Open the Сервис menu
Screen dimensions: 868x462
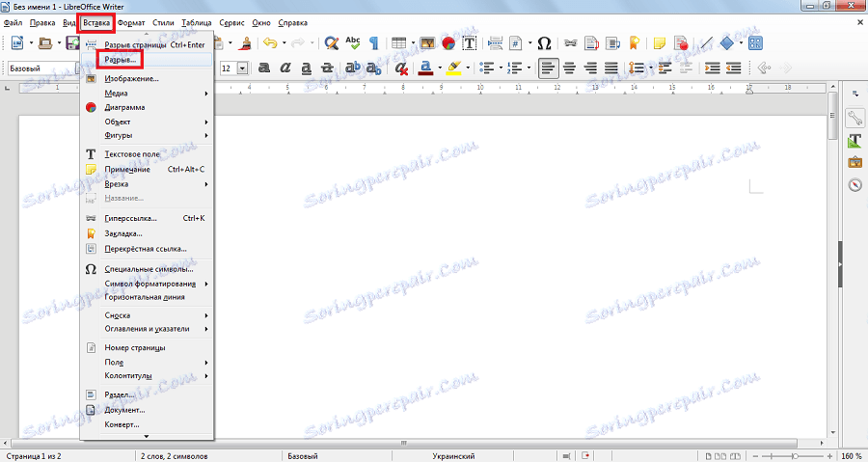click(231, 23)
